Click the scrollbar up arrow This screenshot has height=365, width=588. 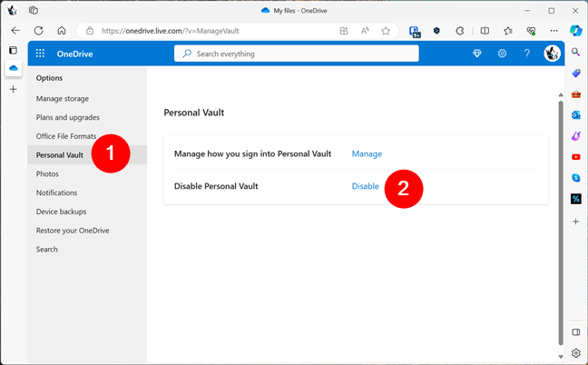click(561, 95)
